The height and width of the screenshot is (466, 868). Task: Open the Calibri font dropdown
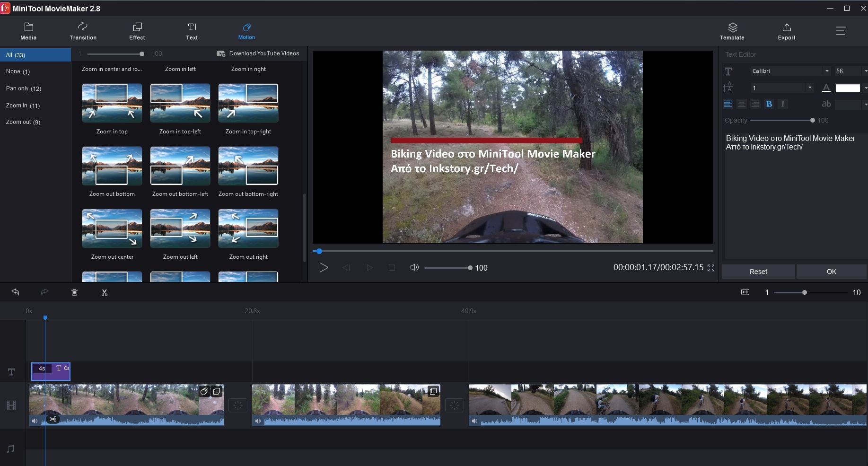coord(826,71)
